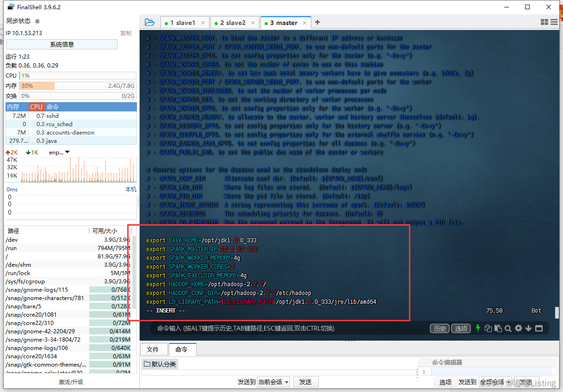Click the 系统信息 system info button
The height and width of the screenshot is (392, 563).
[x=62, y=44]
